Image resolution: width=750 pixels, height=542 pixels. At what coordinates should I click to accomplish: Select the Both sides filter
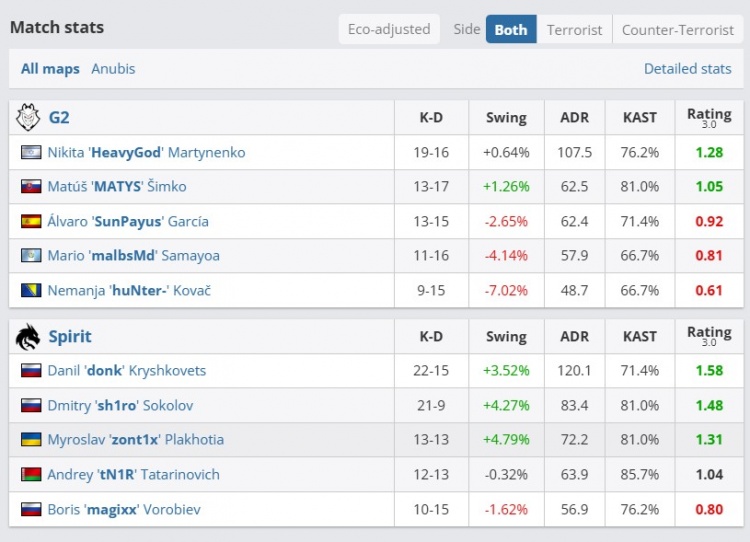(x=510, y=29)
